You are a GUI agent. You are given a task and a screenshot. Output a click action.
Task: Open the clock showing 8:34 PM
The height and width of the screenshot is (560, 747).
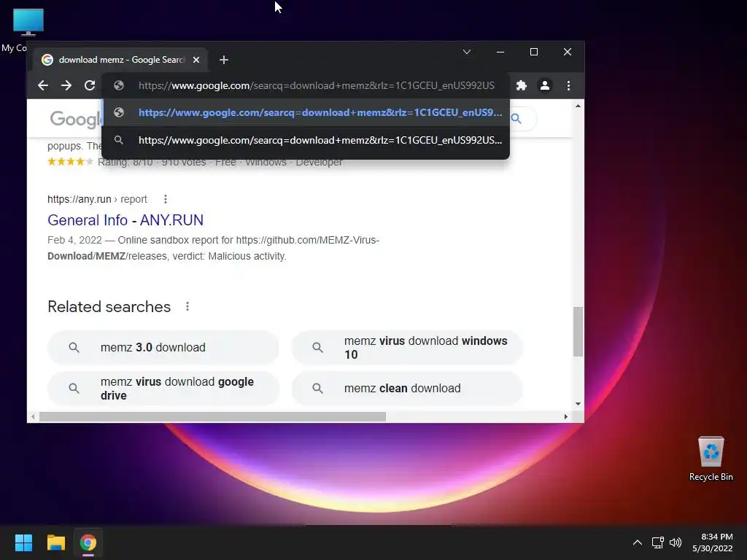tap(713, 542)
